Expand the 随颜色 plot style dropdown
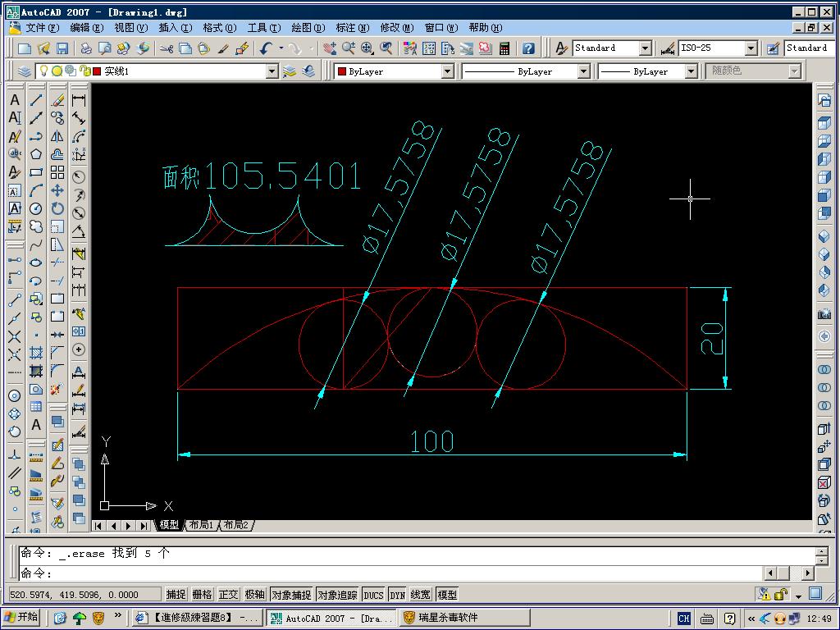840x630 pixels. [x=794, y=71]
